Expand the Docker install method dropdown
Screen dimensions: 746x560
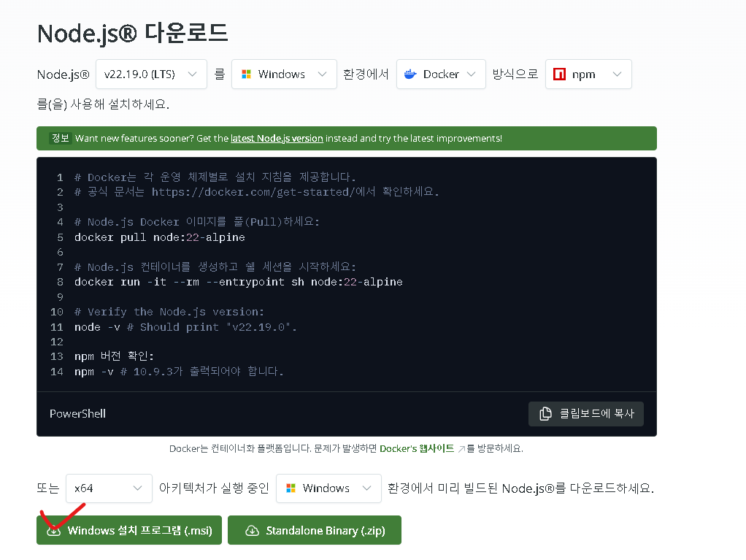click(441, 74)
